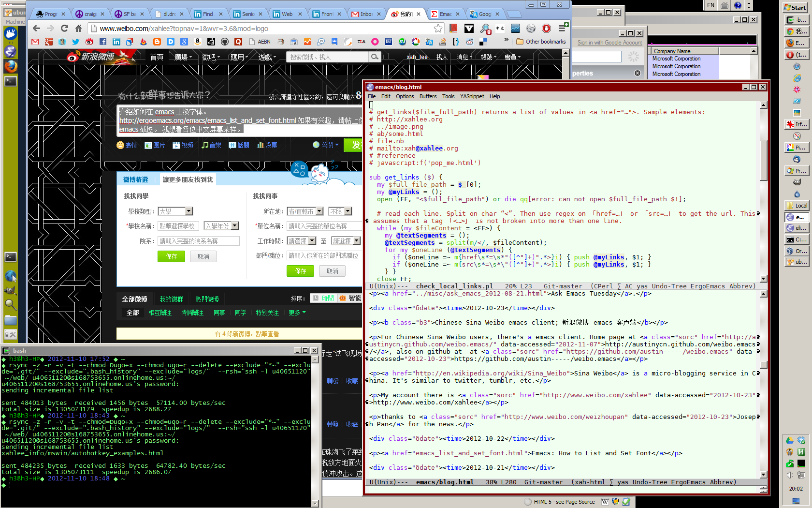Click the 有 4 條新微博 notification link
The height and width of the screenshot is (508, 812).
pyautogui.click(x=246, y=334)
